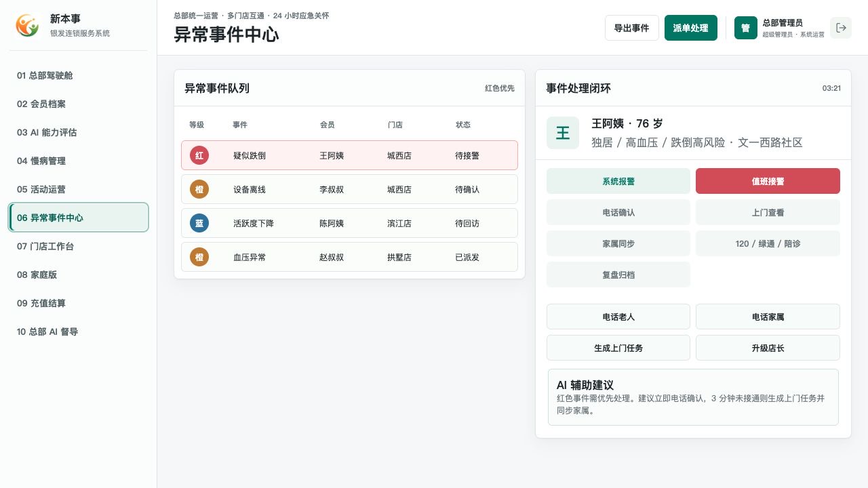This screenshot has width=868, height=488.
Task: Click the blue 蓝 level badge
Action: click(x=199, y=223)
